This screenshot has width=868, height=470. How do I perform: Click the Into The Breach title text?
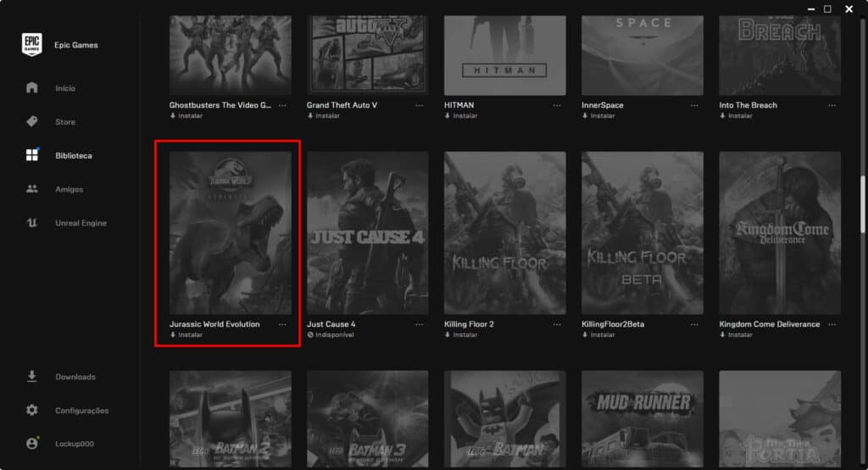(x=748, y=105)
